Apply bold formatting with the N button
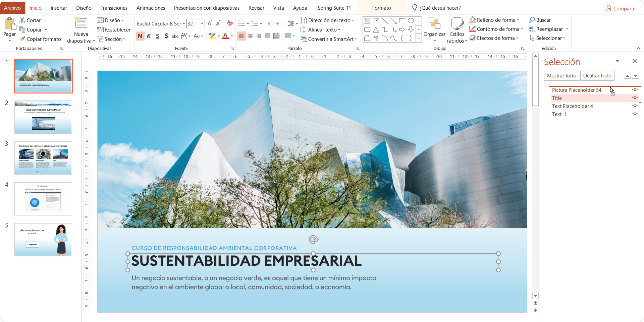This screenshot has height=322, width=644. click(140, 36)
